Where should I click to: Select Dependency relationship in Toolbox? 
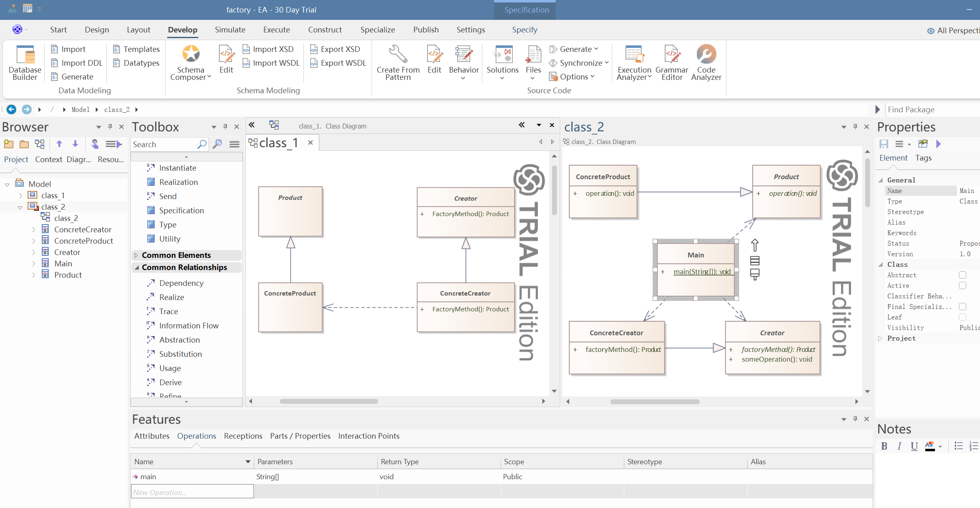(x=181, y=283)
